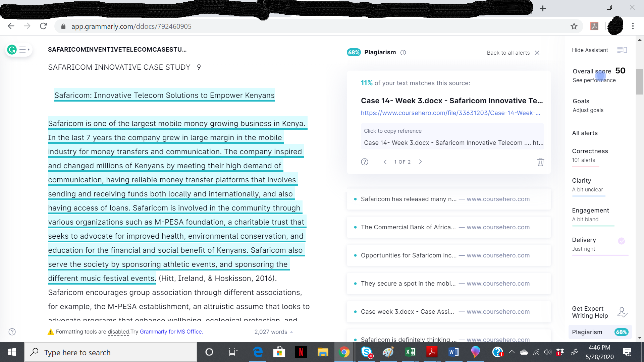Click the Windows taskbar search box

111,352
